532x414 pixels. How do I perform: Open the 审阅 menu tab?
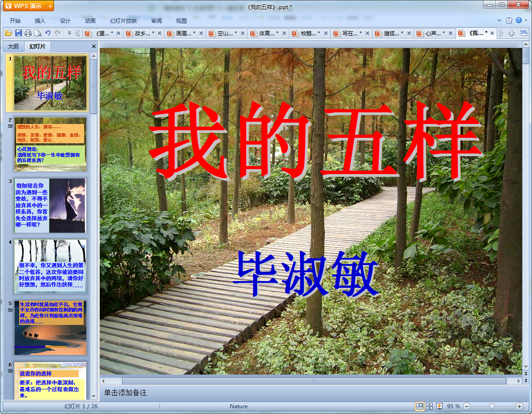pos(156,21)
